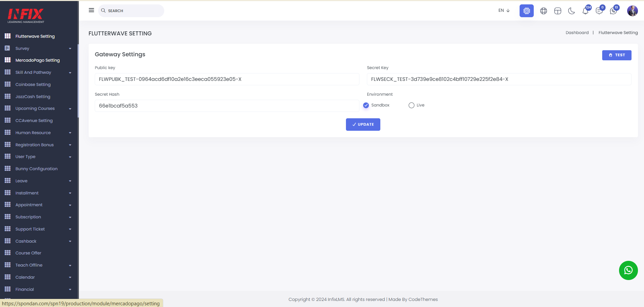Open WhatsApp icon in header
The height and width of the screenshot is (307, 644).
tap(613, 11)
